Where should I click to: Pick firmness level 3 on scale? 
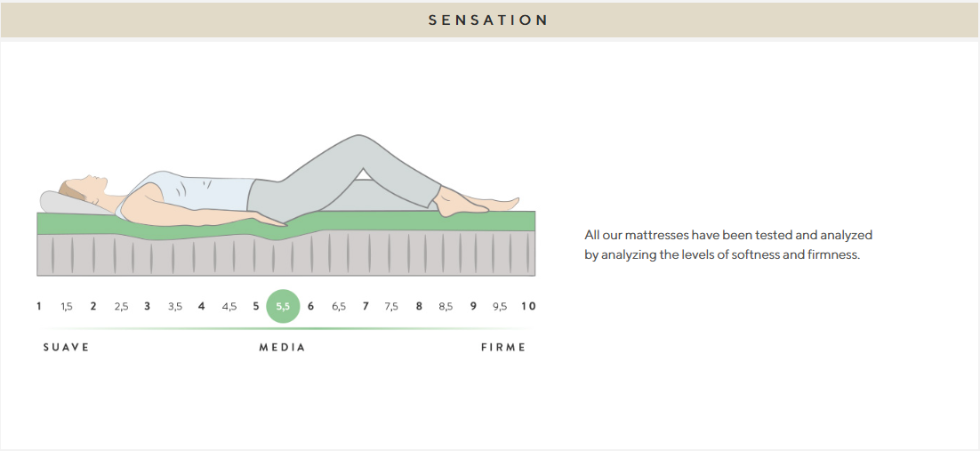[x=148, y=306]
